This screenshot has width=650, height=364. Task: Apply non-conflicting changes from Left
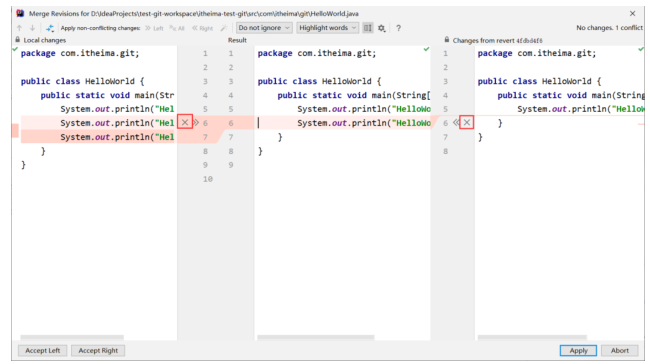(154, 28)
